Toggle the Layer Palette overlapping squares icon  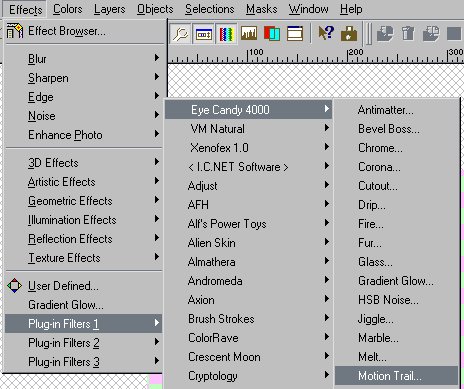(272, 34)
